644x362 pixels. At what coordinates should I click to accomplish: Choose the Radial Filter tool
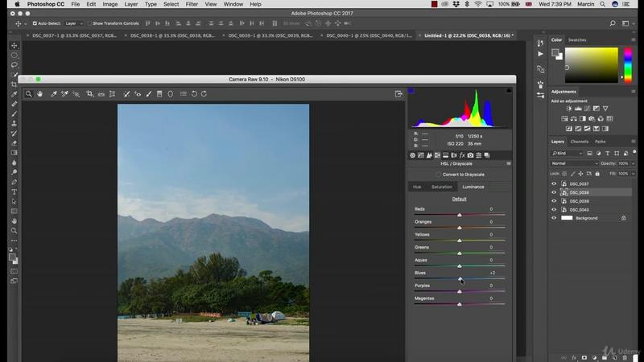coord(171,94)
